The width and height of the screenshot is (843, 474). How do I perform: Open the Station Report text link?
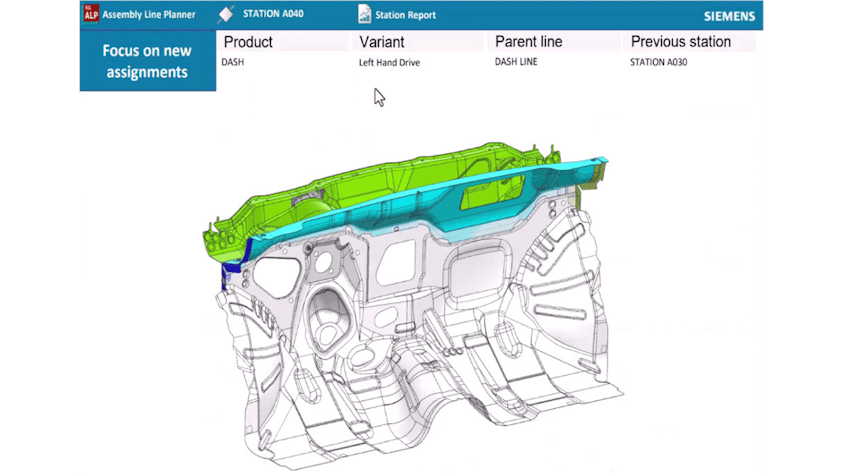click(x=406, y=15)
